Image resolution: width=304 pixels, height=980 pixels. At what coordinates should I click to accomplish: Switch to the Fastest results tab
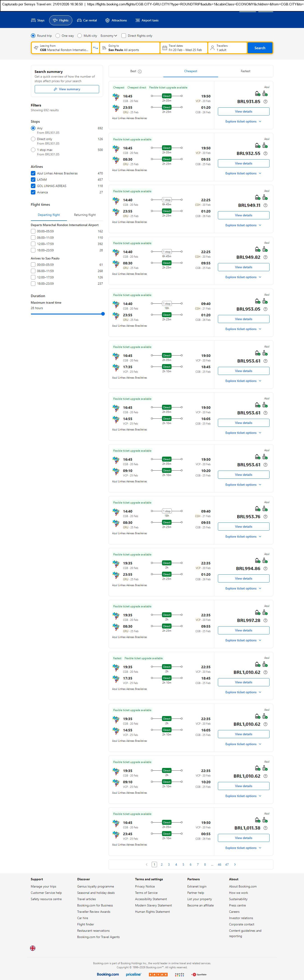click(x=245, y=71)
